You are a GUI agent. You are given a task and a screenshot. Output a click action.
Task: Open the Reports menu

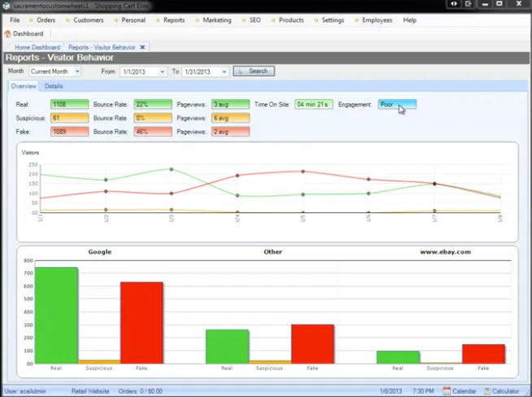(x=174, y=20)
